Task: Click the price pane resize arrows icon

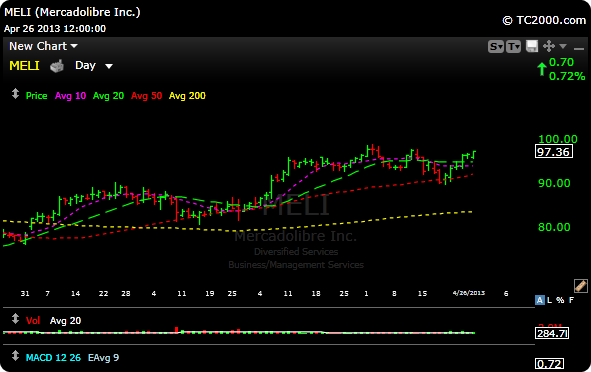Action: click(x=15, y=93)
